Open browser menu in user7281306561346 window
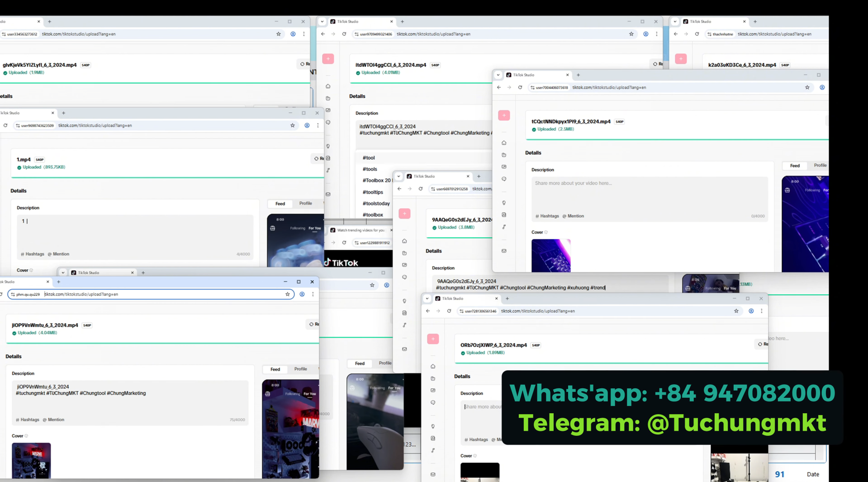This screenshot has width=868, height=482. pos(762,311)
